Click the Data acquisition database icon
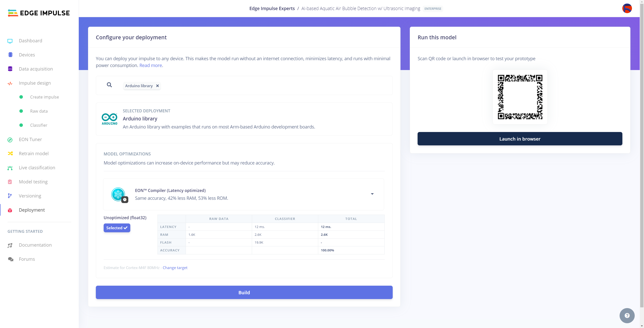The height and width of the screenshot is (328, 644). coord(10,69)
